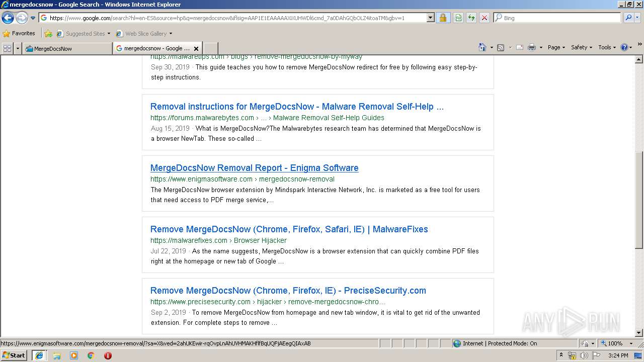Click the malwarefixes.com Browser Hijacker URL
Image resolution: width=644 pixels, height=362 pixels.
click(218, 240)
